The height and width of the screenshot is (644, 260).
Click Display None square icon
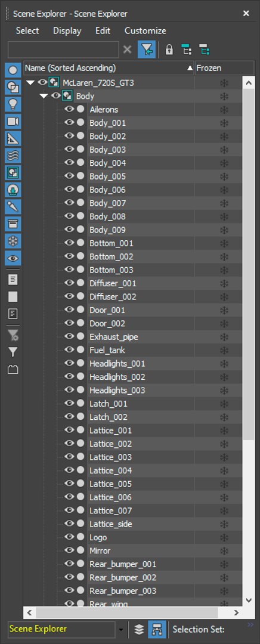(13, 297)
